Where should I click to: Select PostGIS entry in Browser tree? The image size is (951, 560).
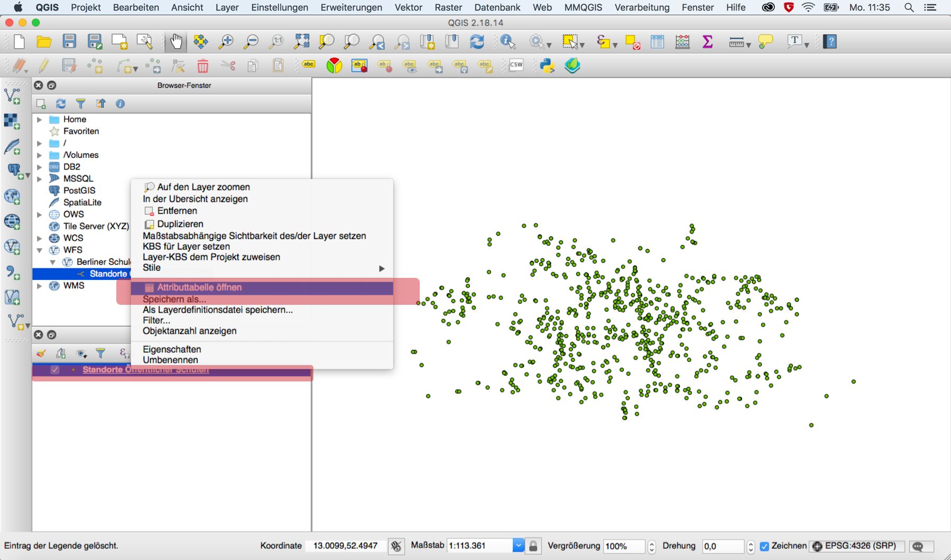[79, 191]
